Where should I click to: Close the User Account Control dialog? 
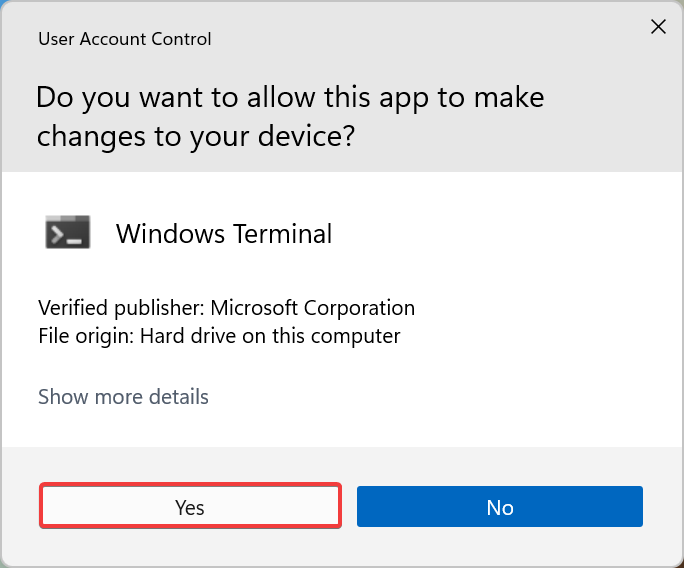pyautogui.click(x=658, y=27)
